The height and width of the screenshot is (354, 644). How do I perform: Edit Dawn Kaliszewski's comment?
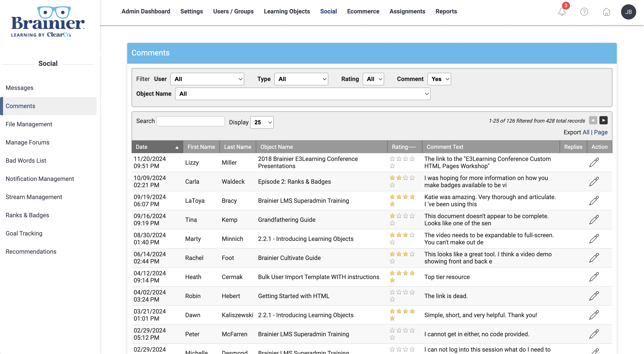point(594,315)
